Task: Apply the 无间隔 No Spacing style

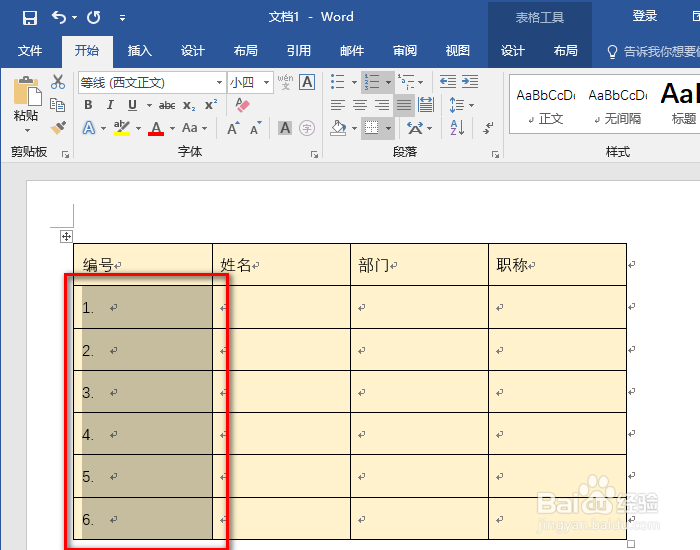Action: [x=618, y=106]
